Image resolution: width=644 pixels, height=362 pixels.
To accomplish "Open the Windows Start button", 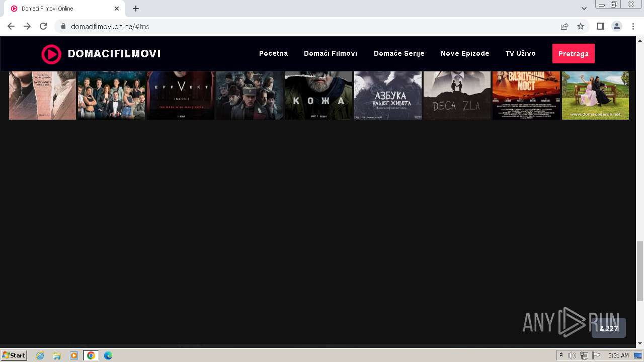I will (x=14, y=355).
